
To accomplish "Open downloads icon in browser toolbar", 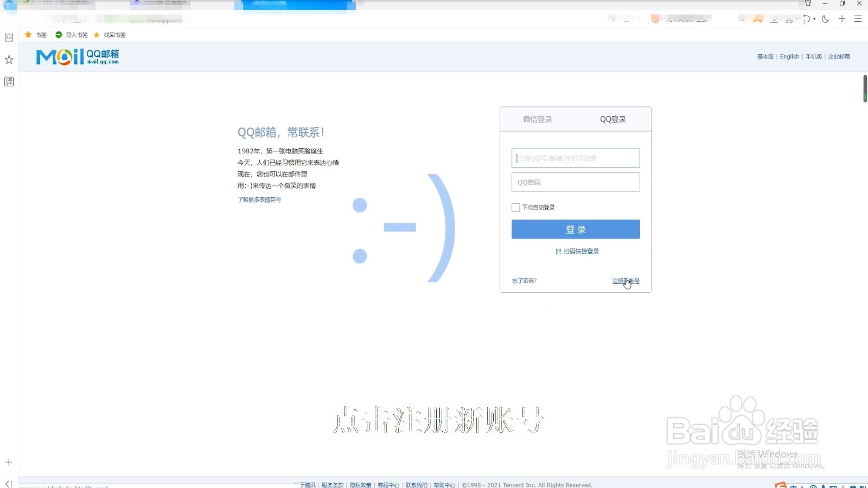I will 774,20.
